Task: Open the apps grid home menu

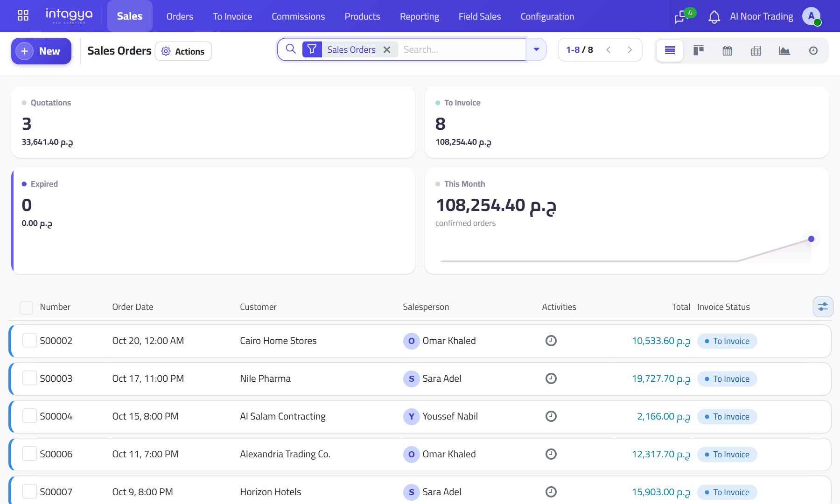Action: 23,15
